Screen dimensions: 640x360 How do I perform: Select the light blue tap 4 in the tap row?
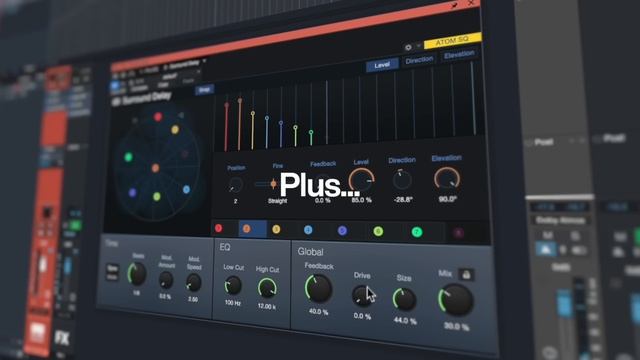point(308,230)
